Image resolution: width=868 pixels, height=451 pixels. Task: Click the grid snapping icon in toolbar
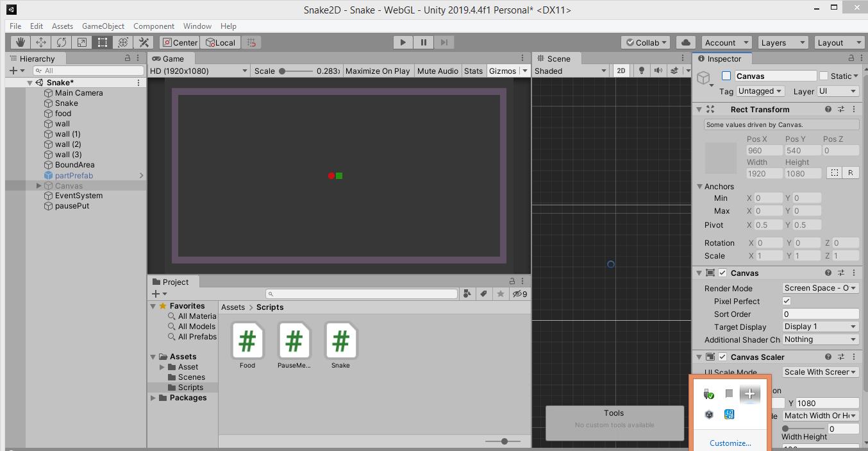click(251, 42)
